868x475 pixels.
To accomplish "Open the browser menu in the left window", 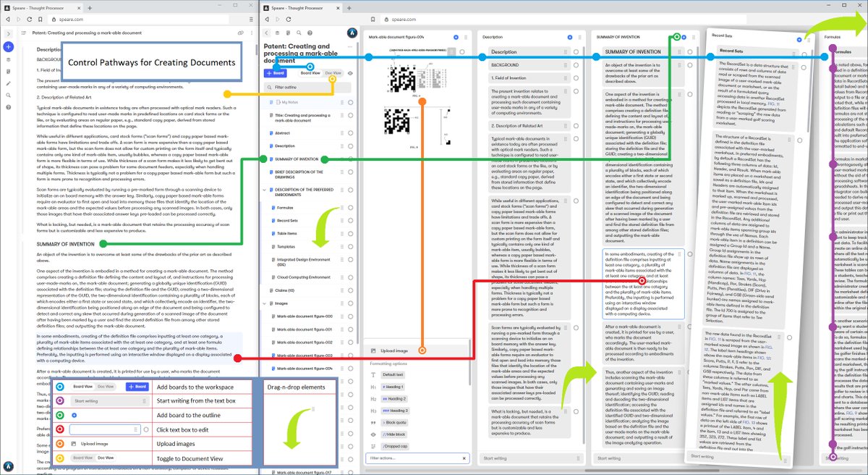I will click(x=250, y=19).
